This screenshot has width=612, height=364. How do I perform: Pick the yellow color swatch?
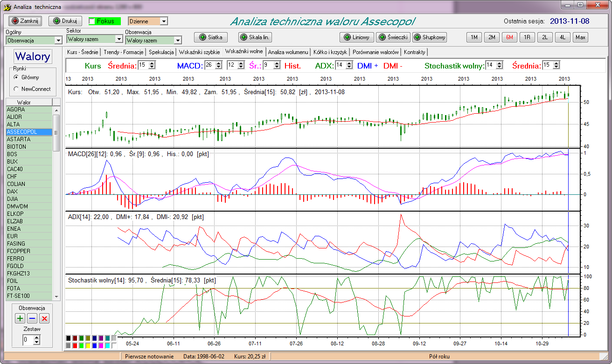point(88,346)
